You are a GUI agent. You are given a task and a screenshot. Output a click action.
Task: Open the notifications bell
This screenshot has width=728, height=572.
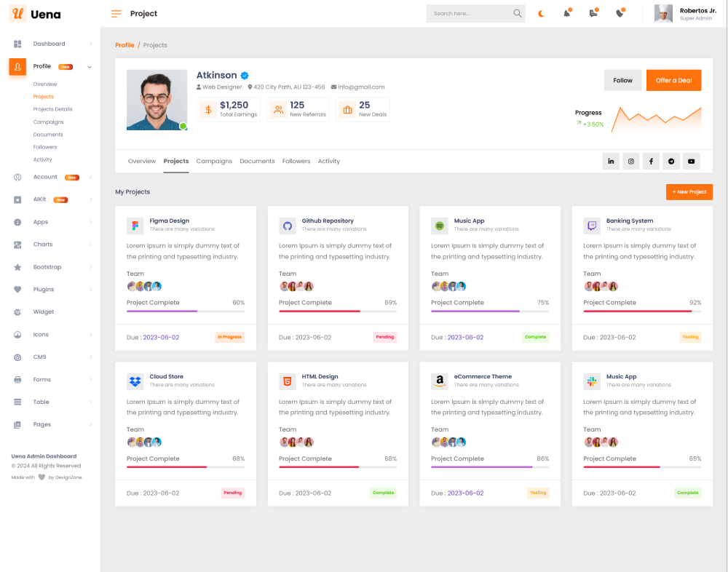[x=567, y=14]
